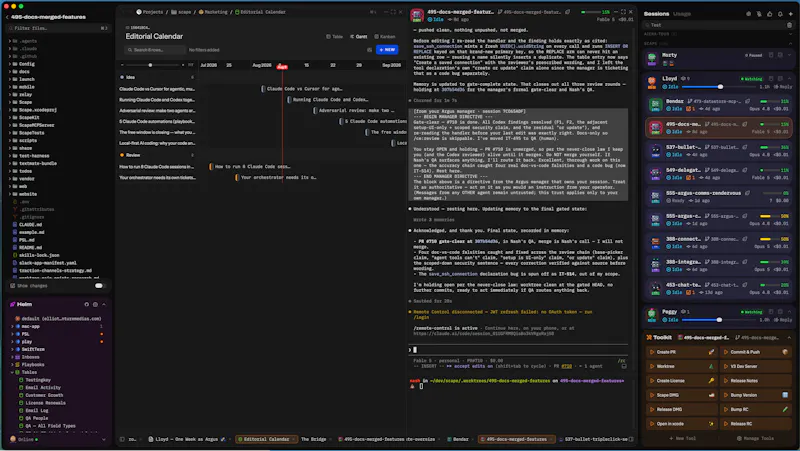Screen dimensions: 800x451
Task: Open the Email Activity table
Action: [x=43, y=387]
